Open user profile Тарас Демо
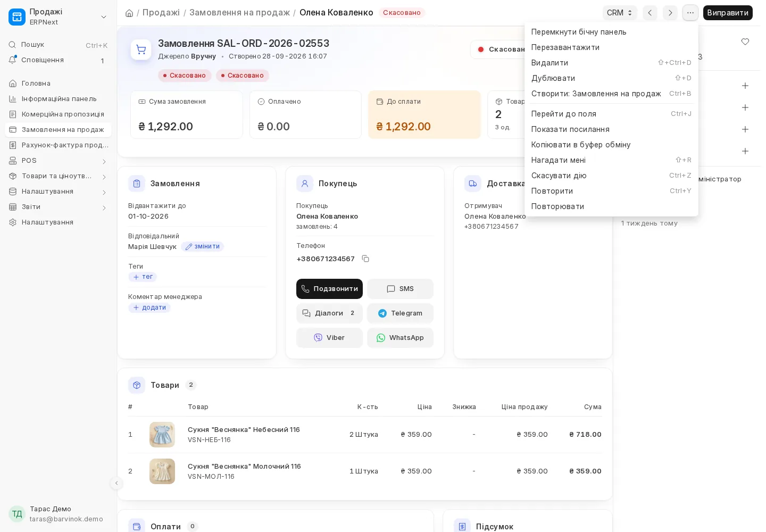766x532 pixels. point(58,514)
